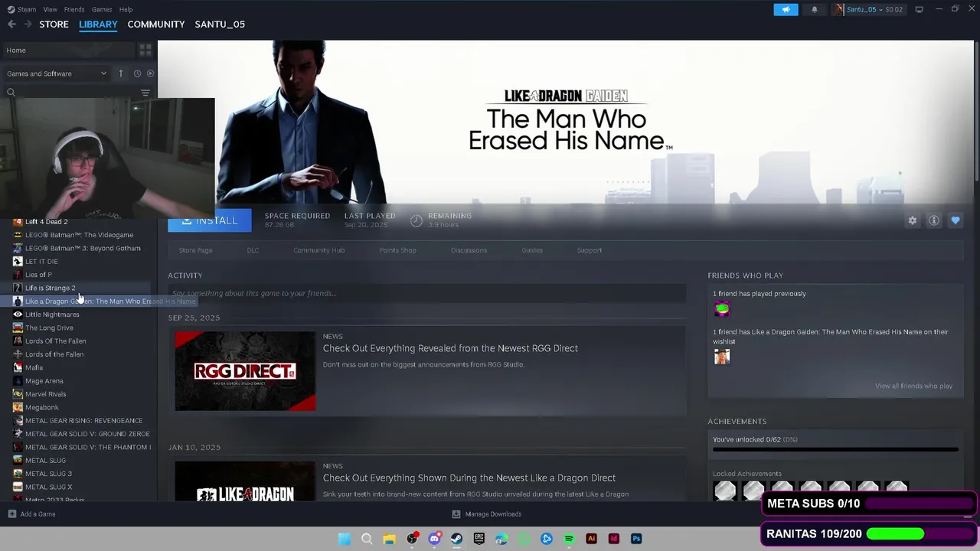Open the Community Hub link
The height and width of the screenshot is (551, 980).
tap(318, 250)
